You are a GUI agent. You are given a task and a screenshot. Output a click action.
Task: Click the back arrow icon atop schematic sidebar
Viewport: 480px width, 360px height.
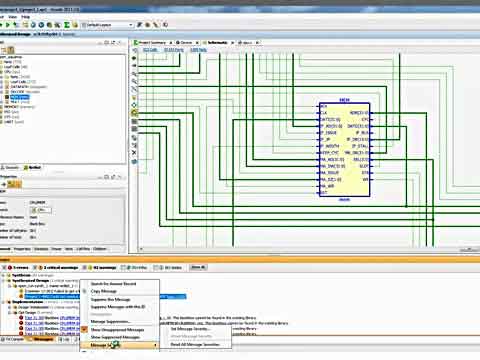134,50
